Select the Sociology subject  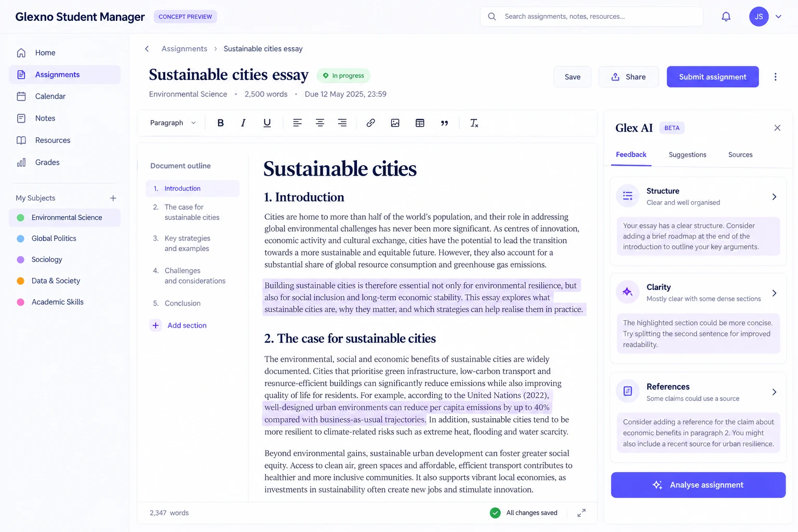(x=64, y=259)
